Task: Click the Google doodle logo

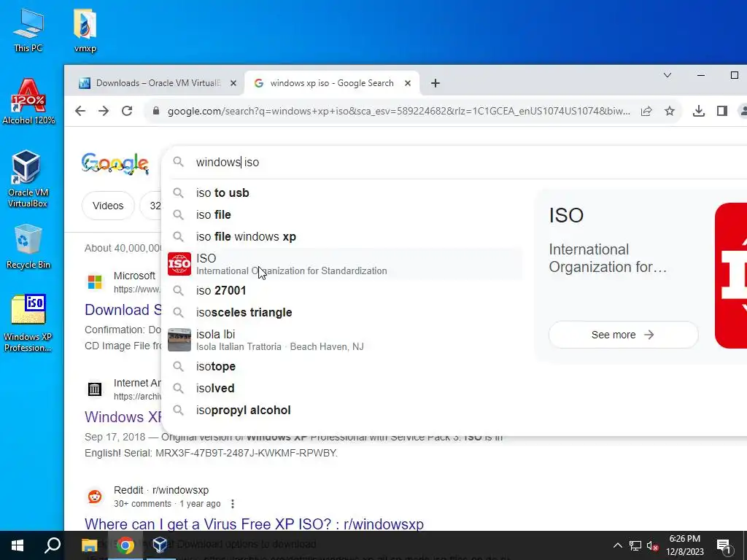Action: [115, 163]
